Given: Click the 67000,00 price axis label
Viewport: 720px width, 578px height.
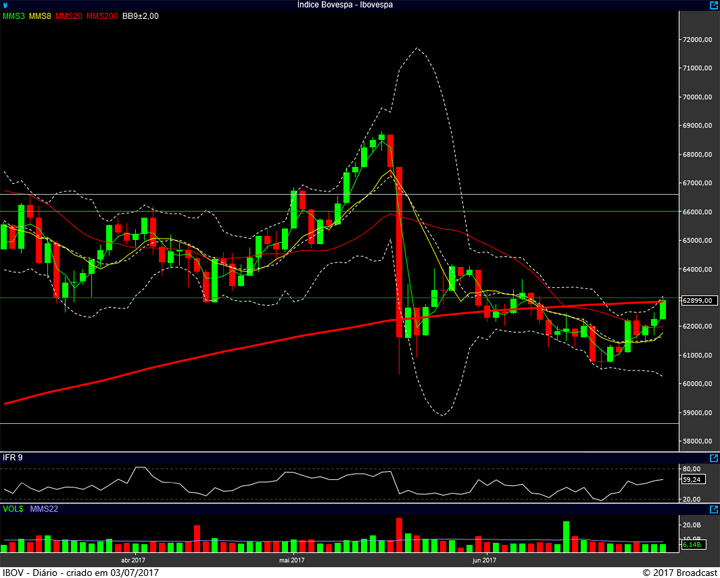Looking at the screenshot, I should click(x=698, y=183).
